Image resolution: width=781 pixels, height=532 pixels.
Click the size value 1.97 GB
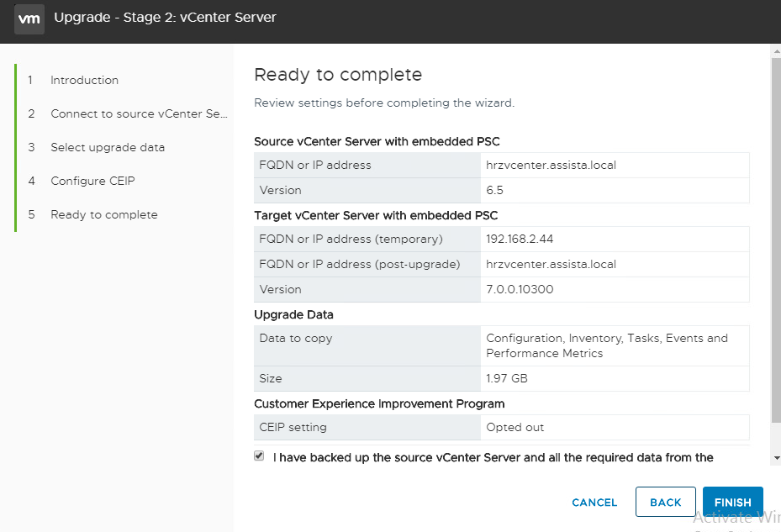click(x=507, y=378)
